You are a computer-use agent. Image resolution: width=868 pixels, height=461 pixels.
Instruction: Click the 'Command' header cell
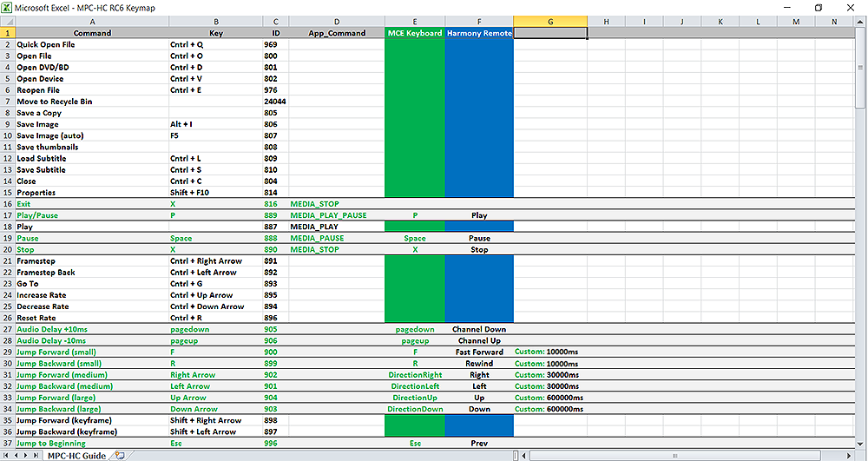tap(92, 33)
